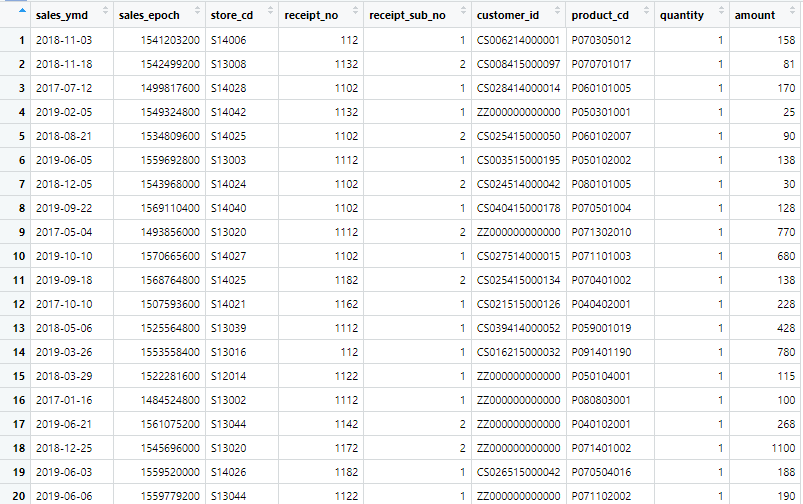The image size is (803, 504).
Task: Sort by customer_id column arrows
Action: (x=558, y=10)
